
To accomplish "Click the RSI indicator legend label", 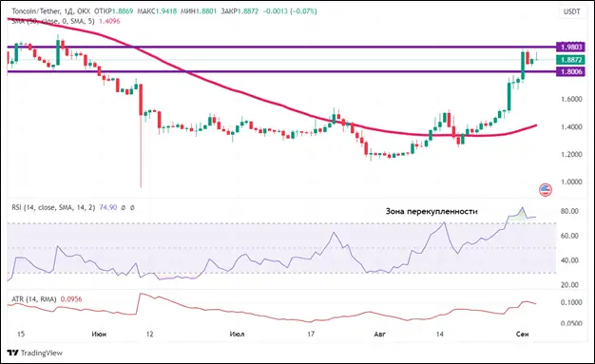I will tap(53, 207).
